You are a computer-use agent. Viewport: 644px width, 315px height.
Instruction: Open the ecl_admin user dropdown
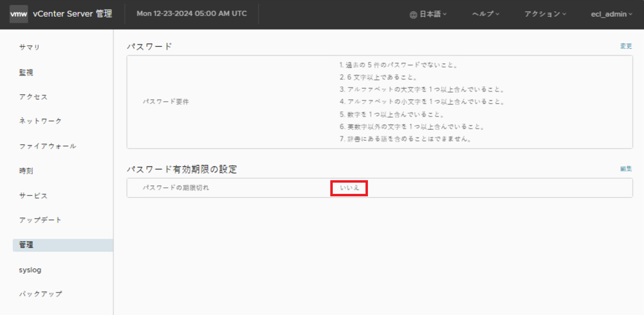[x=611, y=14]
